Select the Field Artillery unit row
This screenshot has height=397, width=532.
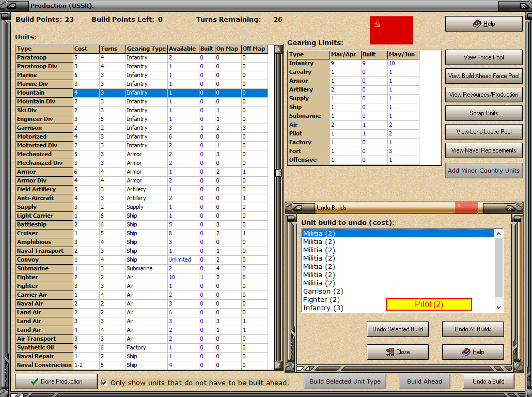click(142, 189)
